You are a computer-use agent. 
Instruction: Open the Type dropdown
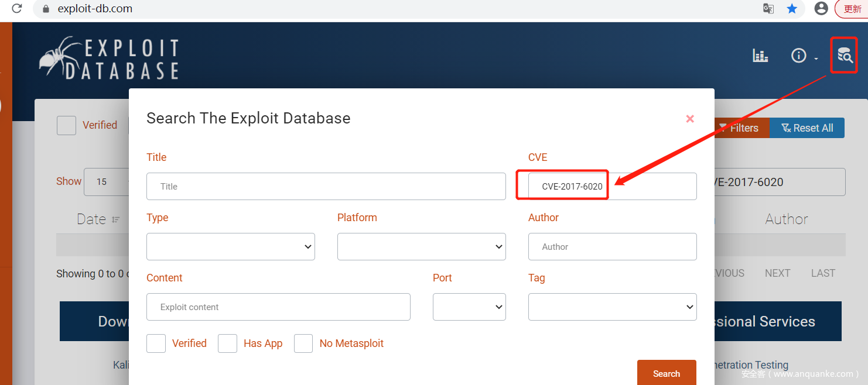(231, 247)
